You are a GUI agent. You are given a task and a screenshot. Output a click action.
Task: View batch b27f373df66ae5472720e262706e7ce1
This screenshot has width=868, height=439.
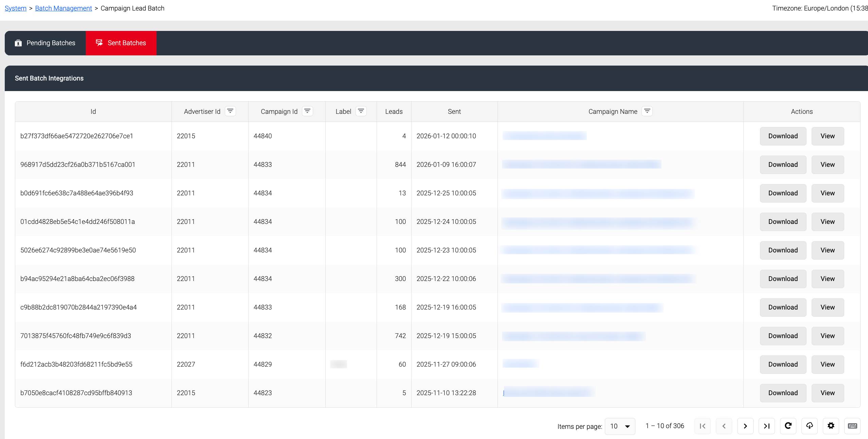828,136
